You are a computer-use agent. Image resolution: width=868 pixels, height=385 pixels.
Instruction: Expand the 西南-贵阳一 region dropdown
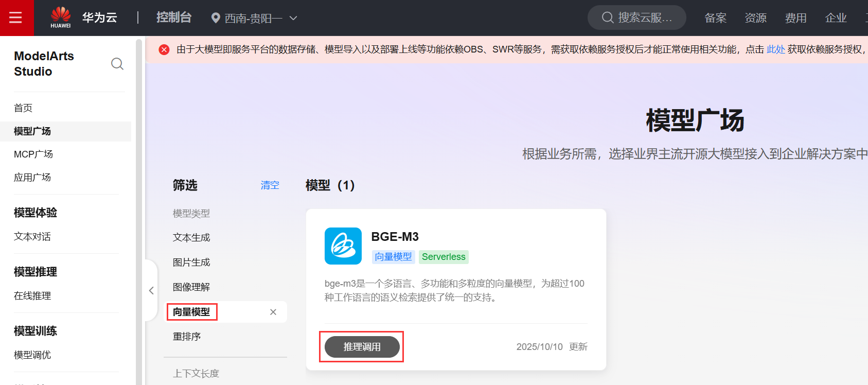click(255, 19)
